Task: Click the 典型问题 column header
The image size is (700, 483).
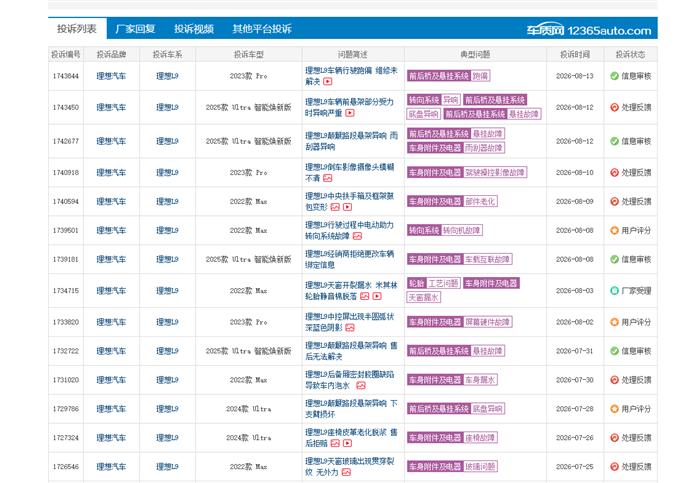Action: 475,54
